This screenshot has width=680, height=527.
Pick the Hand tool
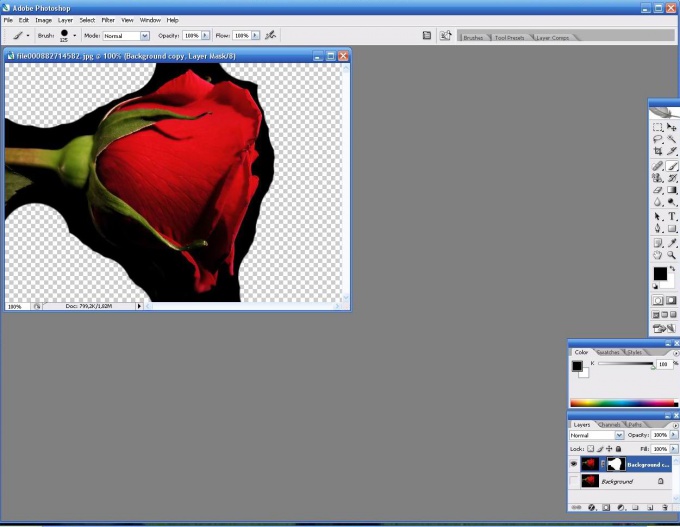point(658,255)
